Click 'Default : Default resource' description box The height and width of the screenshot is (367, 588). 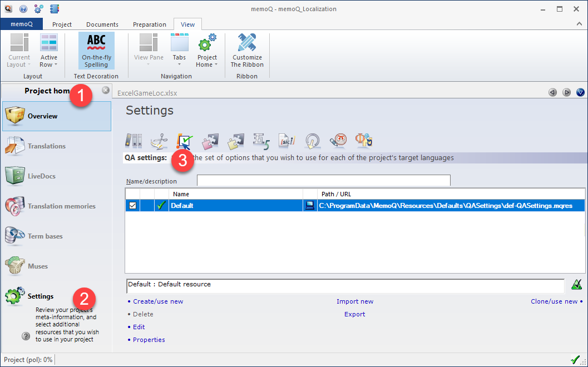pyautogui.click(x=345, y=286)
